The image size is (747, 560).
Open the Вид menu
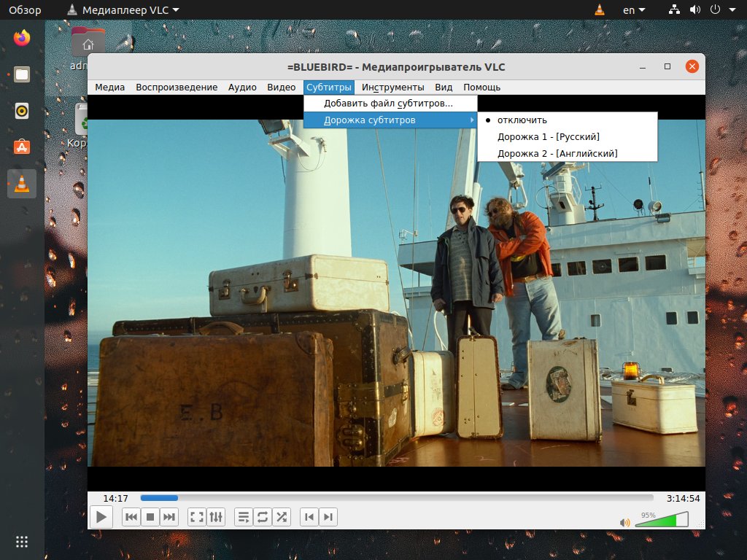[444, 87]
